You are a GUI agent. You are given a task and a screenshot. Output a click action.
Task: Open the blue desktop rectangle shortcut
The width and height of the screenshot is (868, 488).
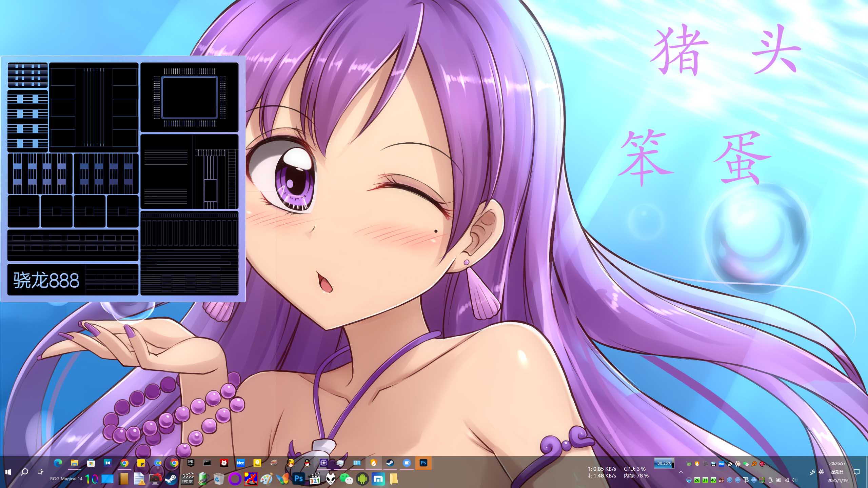click(107, 479)
